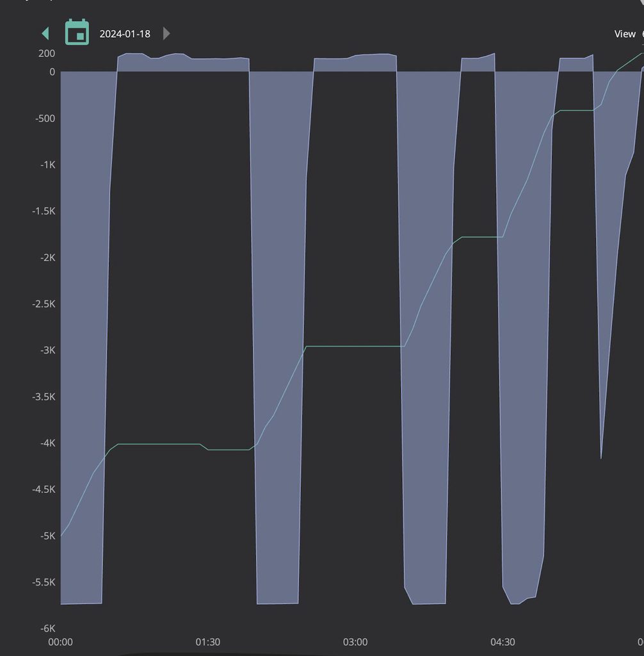Click the 2024-01-18 date text
The height and width of the screenshot is (656, 644).
click(x=125, y=34)
